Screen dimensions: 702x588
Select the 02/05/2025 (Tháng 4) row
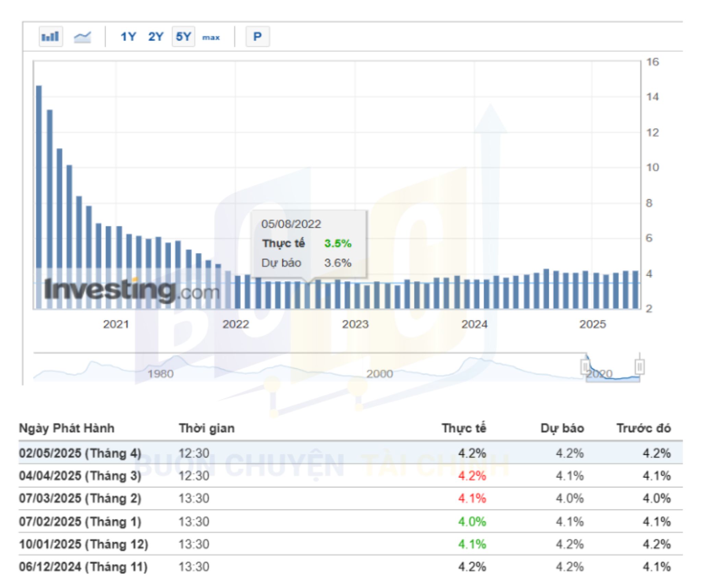click(x=80, y=453)
